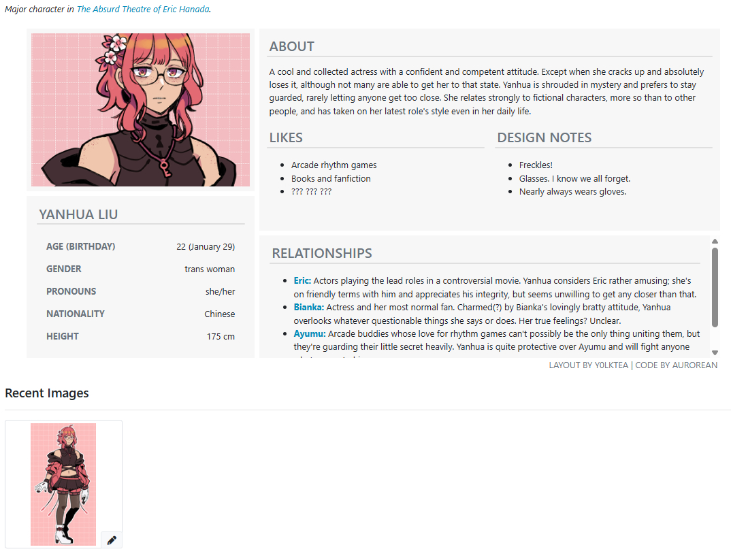This screenshot has height=560, width=731.
Task: Click Yanhua's portrait image
Action: 140,110
